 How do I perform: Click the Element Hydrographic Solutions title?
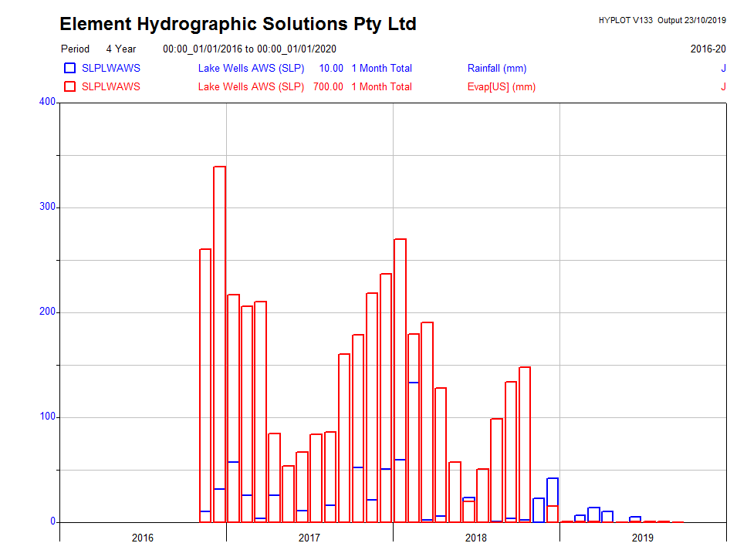pyautogui.click(x=238, y=24)
